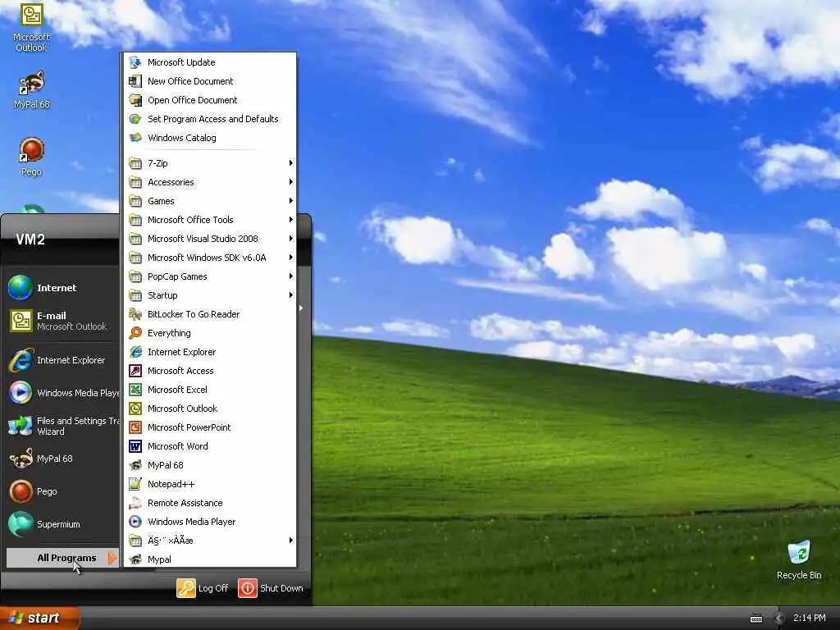Launch BitLocker To Go Reader

click(210, 314)
